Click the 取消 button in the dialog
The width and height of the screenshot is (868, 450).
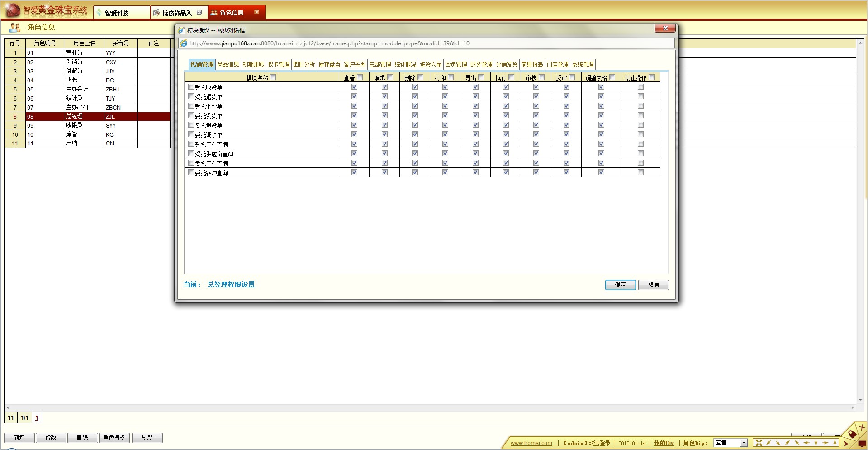point(653,285)
